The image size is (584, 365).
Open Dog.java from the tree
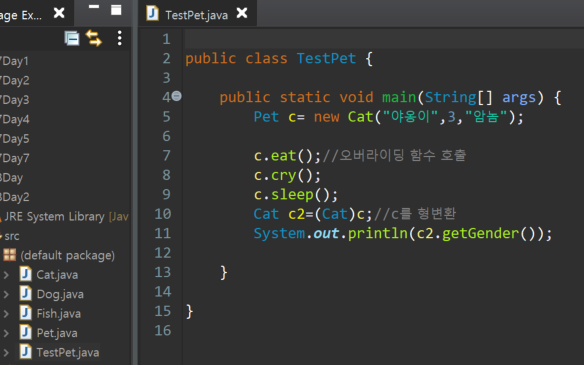(x=60, y=294)
